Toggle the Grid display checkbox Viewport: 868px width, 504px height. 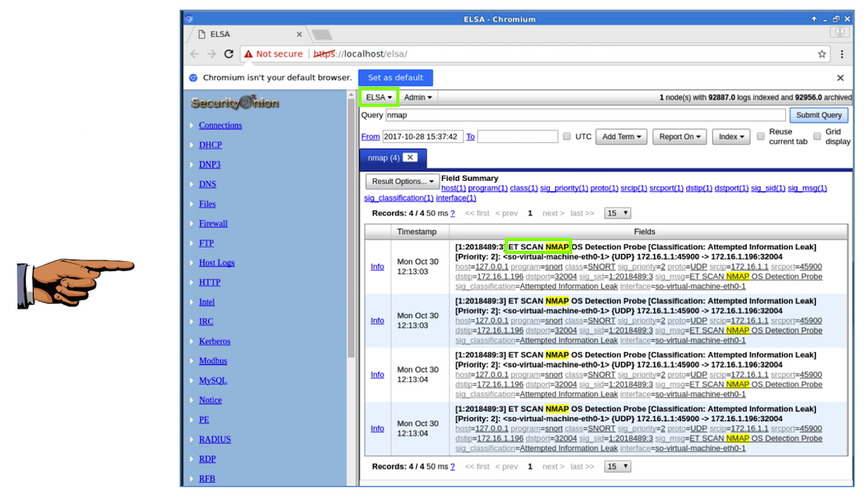coord(817,137)
